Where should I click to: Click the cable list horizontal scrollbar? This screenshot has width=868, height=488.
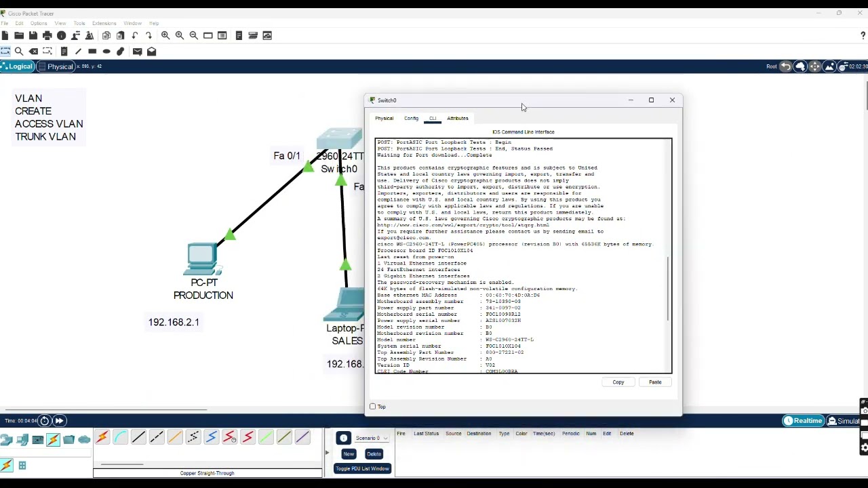point(122,465)
